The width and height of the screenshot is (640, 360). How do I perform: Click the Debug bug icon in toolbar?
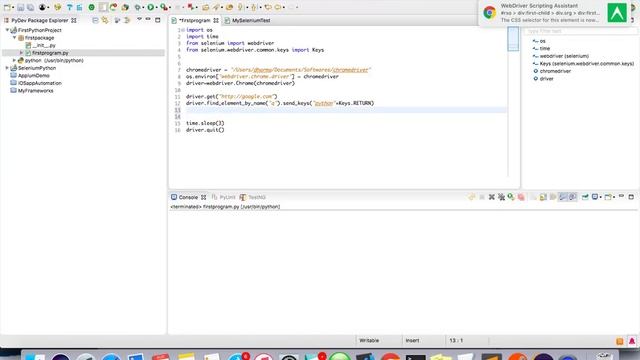(138, 7)
